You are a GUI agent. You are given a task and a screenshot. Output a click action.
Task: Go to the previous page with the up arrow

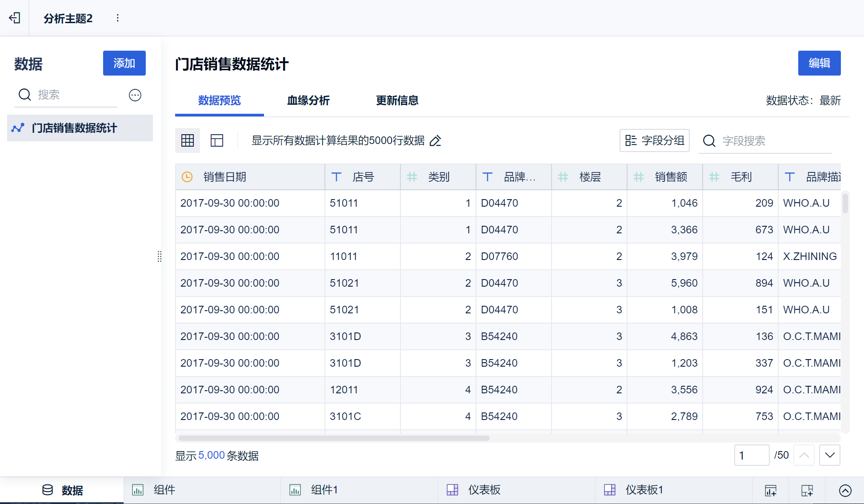point(804,455)
